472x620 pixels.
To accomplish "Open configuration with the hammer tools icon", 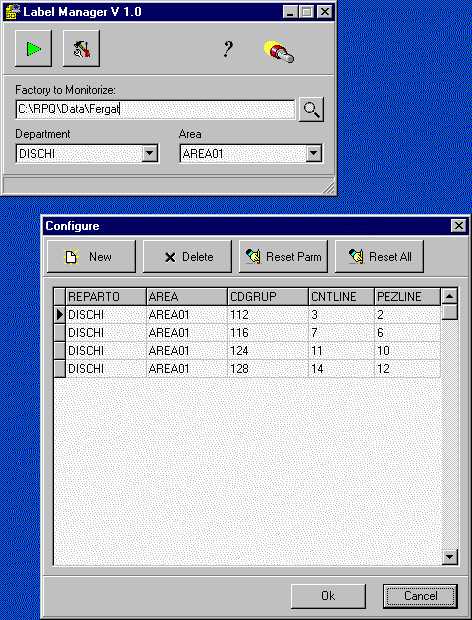I will coord(81,49).
